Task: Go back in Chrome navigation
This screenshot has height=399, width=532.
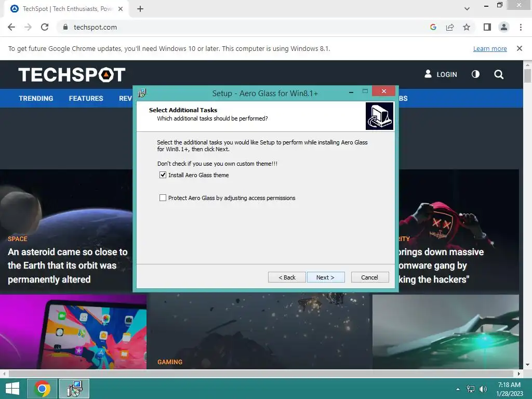Action: coord(11,27)
